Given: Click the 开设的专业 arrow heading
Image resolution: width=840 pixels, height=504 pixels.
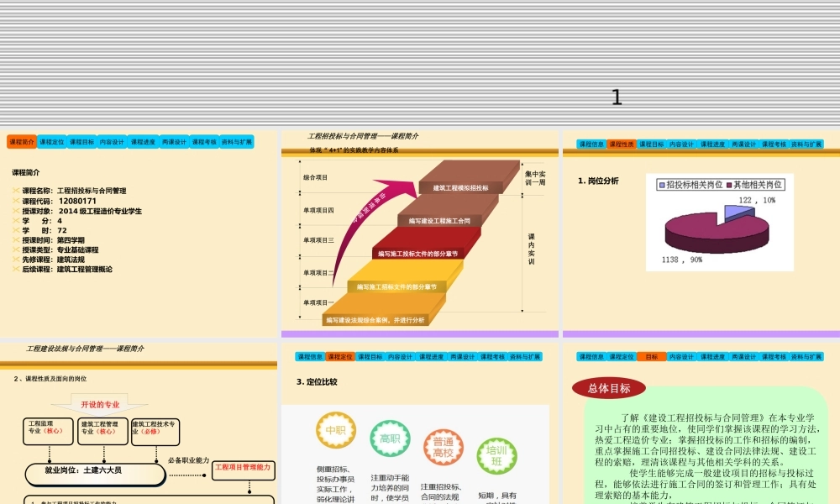Looking at the screenshot, I should point(100,404).
